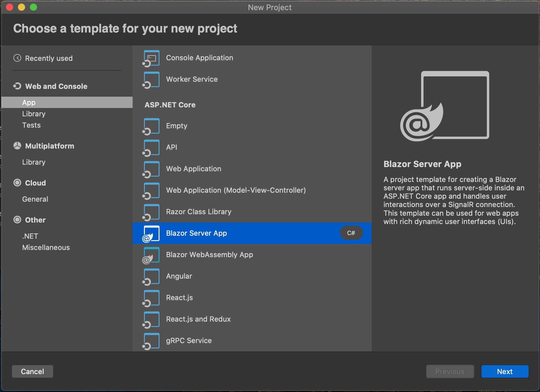This screenshot has height=392, width=540.
Task: Click the Web and Console heading
Action: pyautogui.click(x=56, y=86)
